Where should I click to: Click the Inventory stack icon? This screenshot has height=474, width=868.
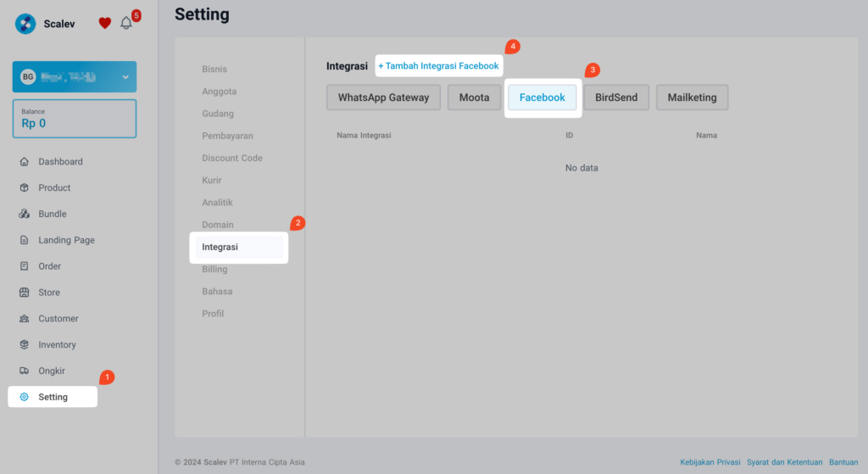(24, 344)
